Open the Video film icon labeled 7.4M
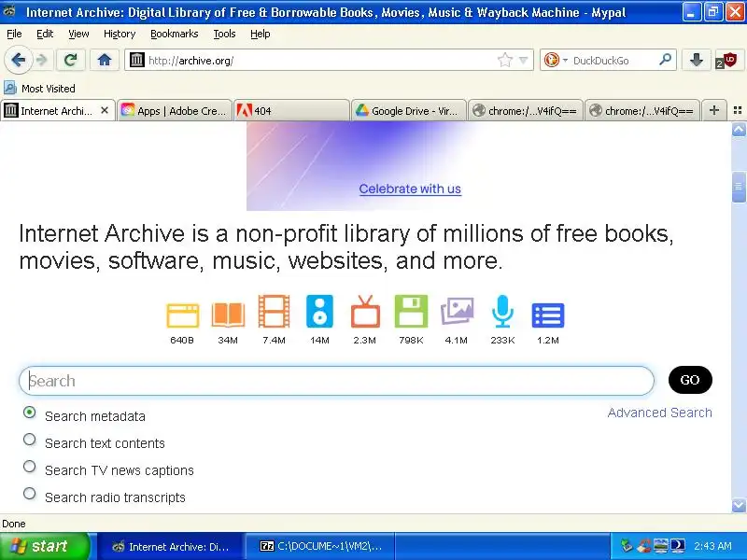747x560 pixels. (274, 312)
